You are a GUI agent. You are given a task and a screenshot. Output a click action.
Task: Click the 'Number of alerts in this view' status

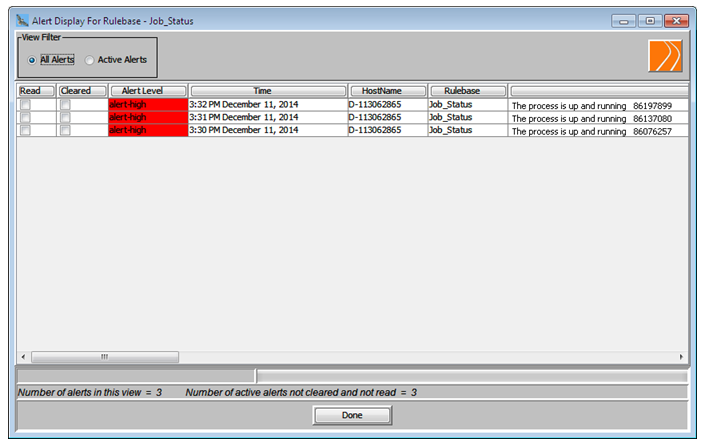tap(90, 392)
